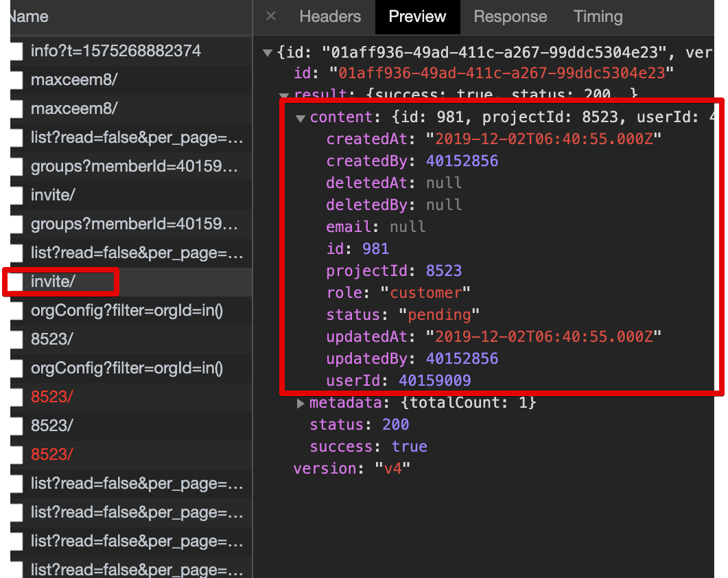Click the id value 981
The height and width of the screenshot is (578, 728).
point(375,248)
